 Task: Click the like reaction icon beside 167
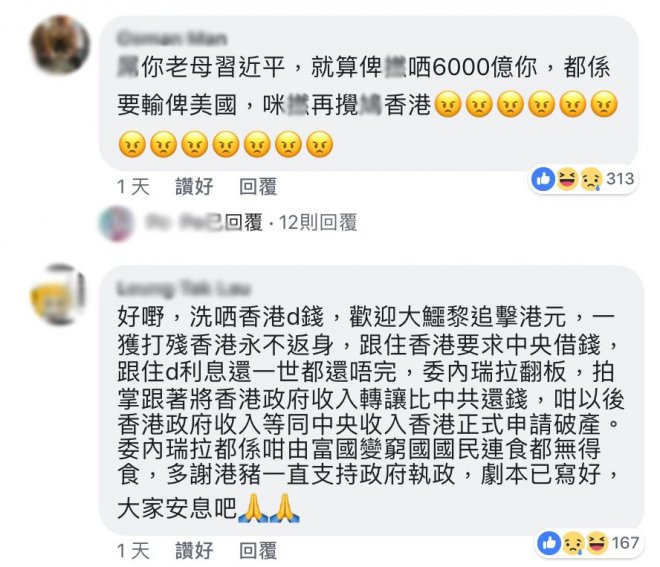(x=549, y=543)
